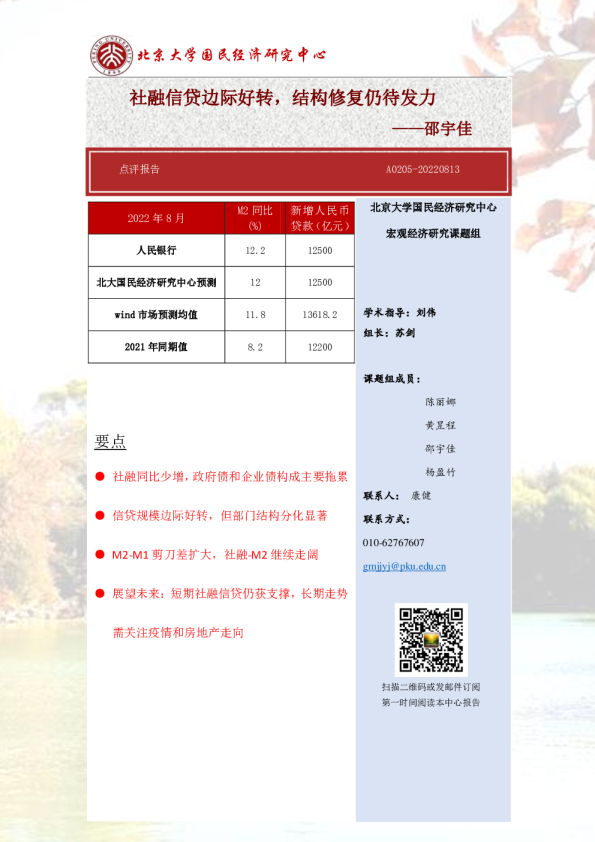Click member name 陈丽娜

pyautogui.click(x=440, y=402)
